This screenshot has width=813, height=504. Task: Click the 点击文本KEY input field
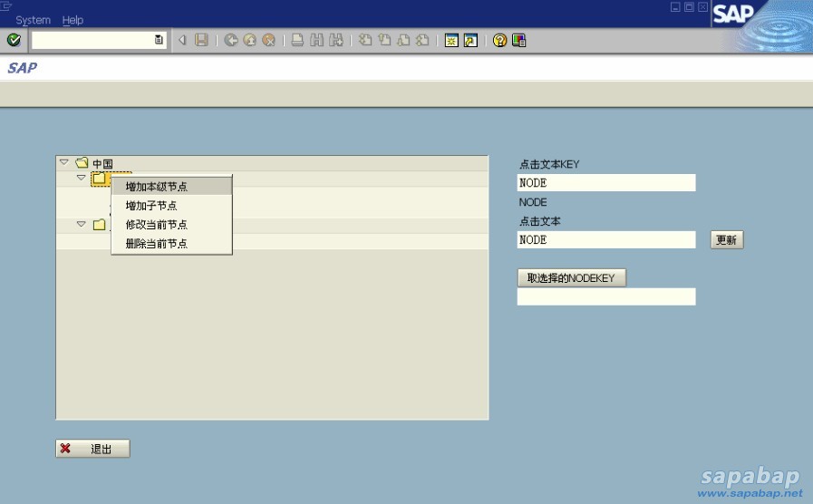[606, 182]
